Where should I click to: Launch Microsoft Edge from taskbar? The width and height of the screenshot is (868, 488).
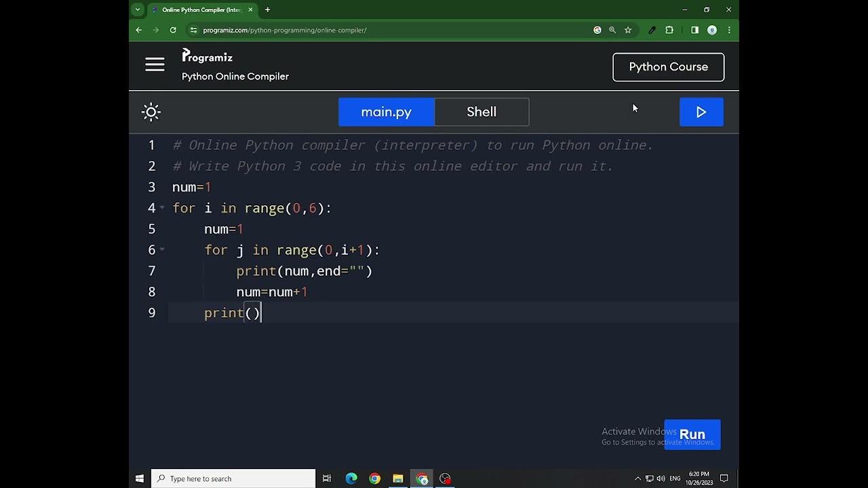351,479
